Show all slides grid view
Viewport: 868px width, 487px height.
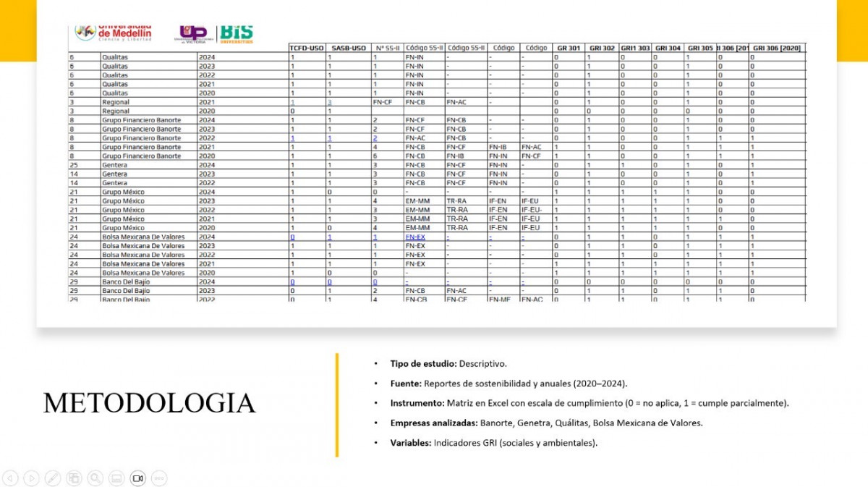coord(74,478)
